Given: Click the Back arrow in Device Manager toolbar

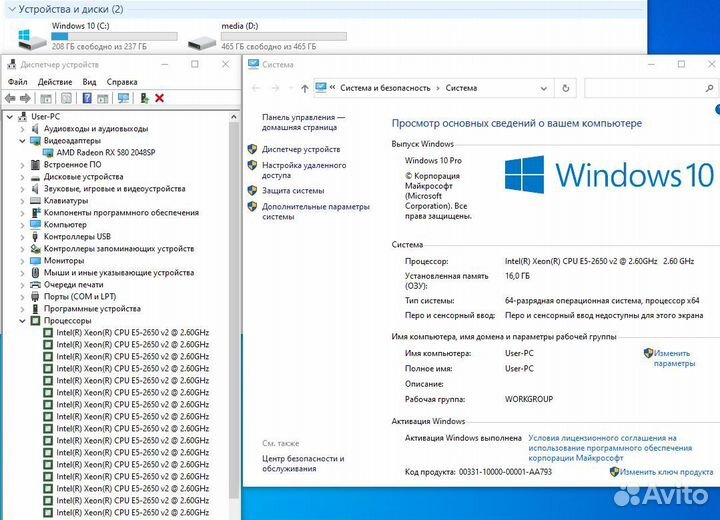Looking at the screenshot, I should [10, 98].
